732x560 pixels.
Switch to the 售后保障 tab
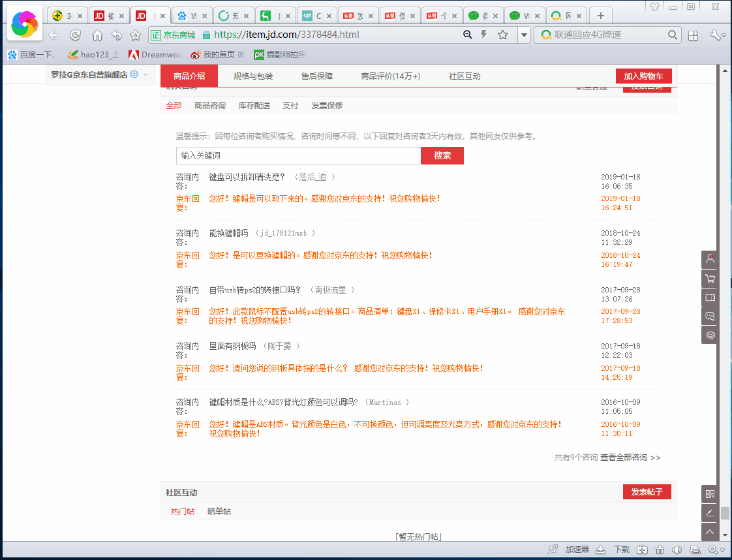click(x=317, y=76)
